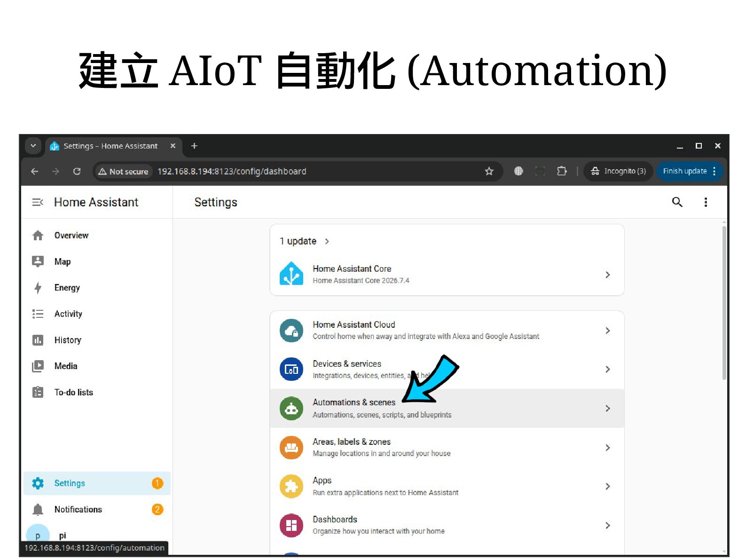Viewport: 746px width, 560px height.
Task: Reload the page with the refresh button
Action: [x=77, y=171]
